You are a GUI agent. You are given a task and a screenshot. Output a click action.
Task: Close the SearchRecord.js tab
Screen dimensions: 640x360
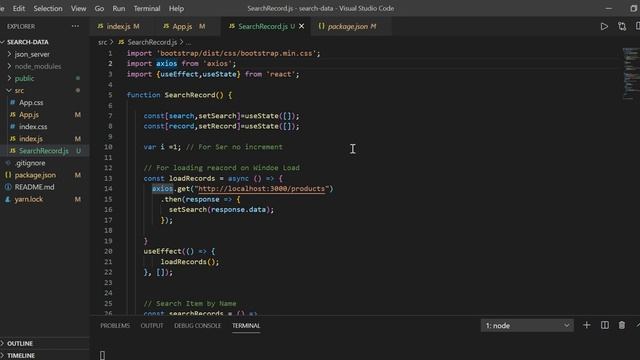point(302,26)
